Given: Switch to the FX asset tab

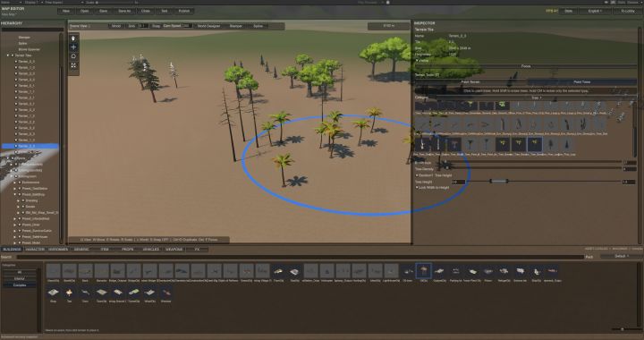Looking at the screenshot, I should 197,250.
